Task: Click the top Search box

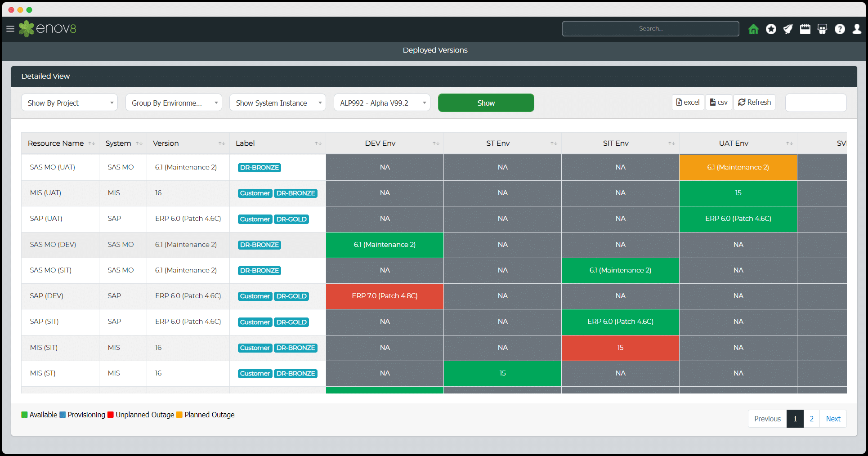Action: point(650,29)
